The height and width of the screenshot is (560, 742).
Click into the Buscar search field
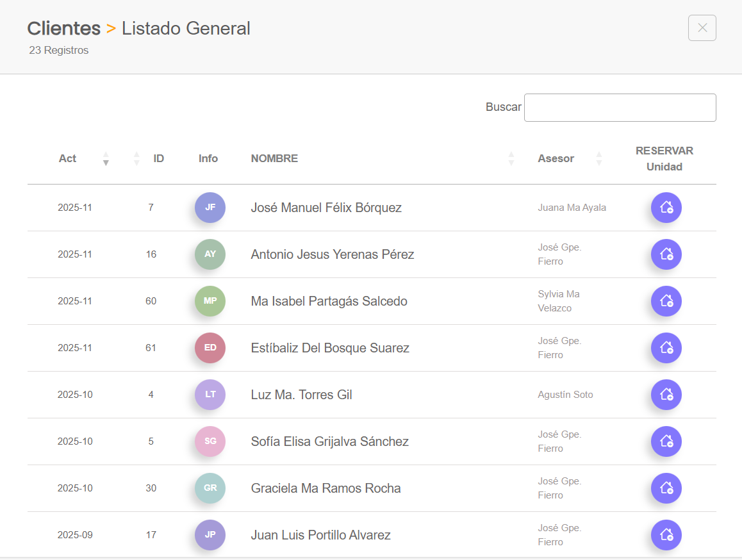tap(620, 108)
